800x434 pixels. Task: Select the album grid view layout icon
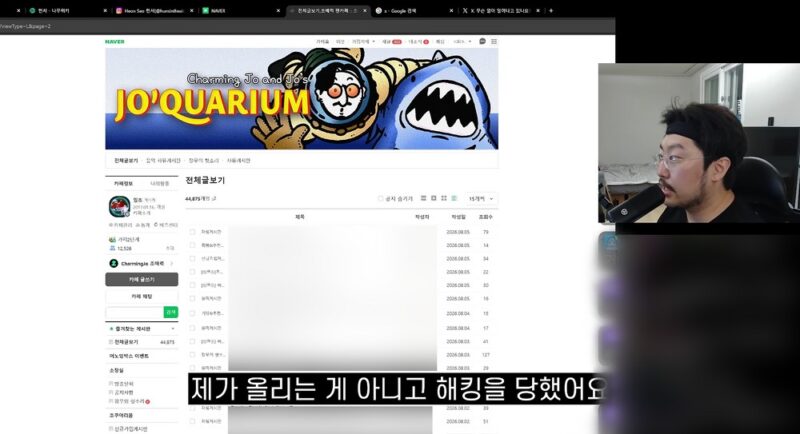(x=444, y=198)
